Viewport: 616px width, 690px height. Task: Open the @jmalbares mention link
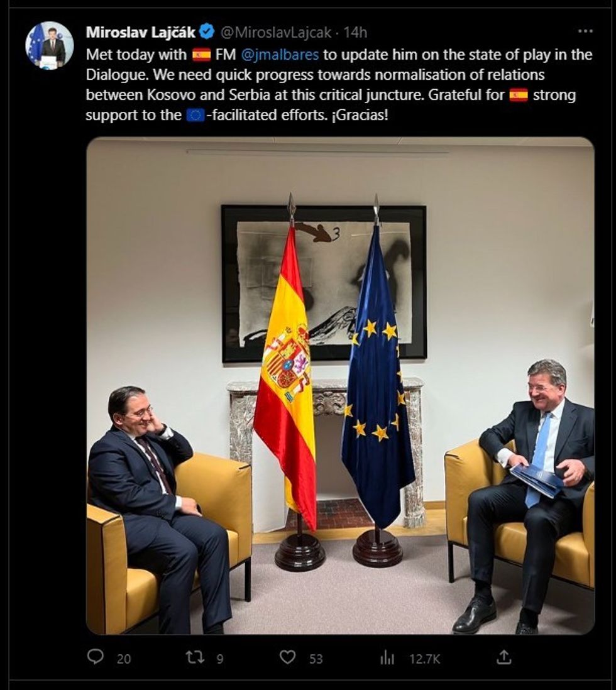click(280, 55)
